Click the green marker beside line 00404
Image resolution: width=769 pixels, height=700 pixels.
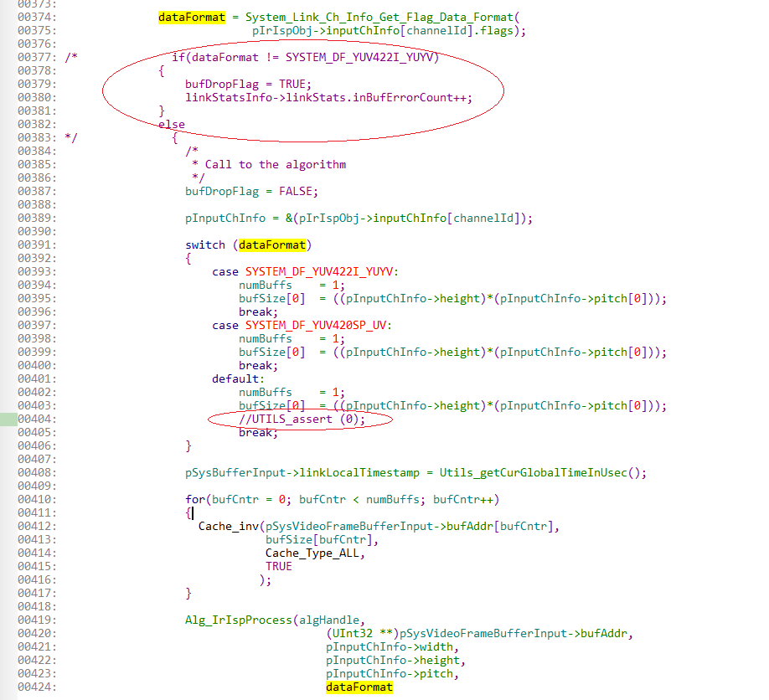pos(8,419)
